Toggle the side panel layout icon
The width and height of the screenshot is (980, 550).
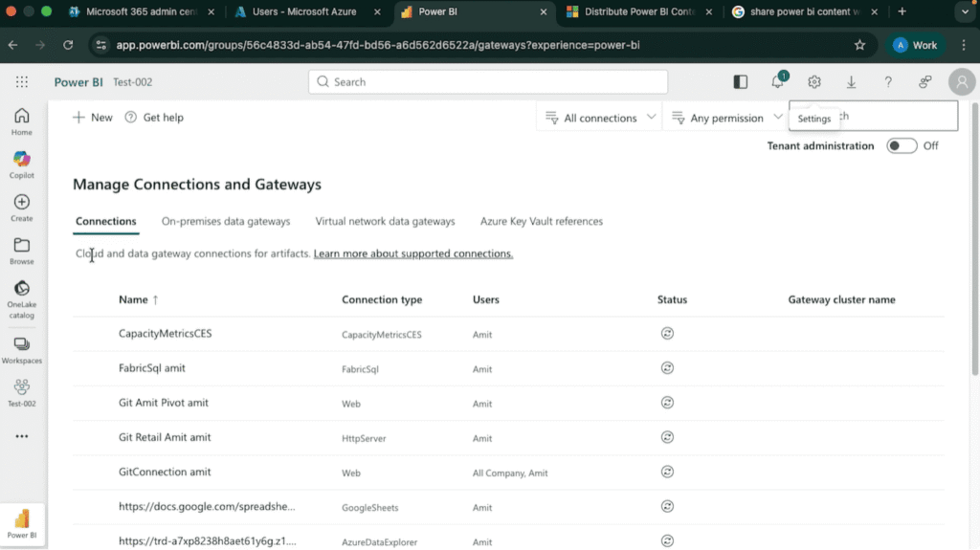741,82
